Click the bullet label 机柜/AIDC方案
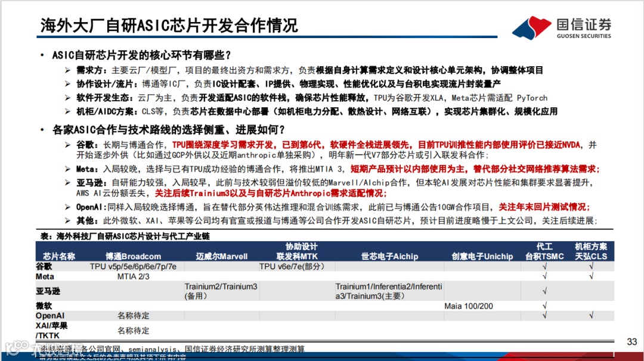Image resolution: width=644 pixels, height=361 pixels. pos(107,111)
